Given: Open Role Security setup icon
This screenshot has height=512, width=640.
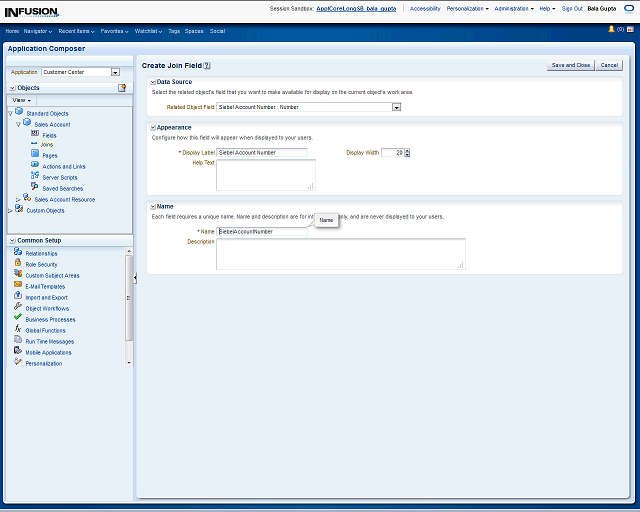Looking at the screenshot, I should tap(18, 264).
